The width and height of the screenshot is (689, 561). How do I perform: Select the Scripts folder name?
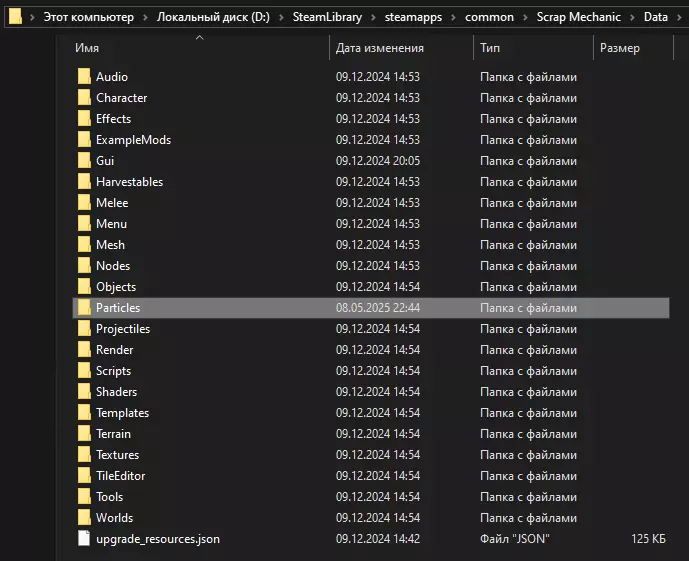tap(113, 371)
